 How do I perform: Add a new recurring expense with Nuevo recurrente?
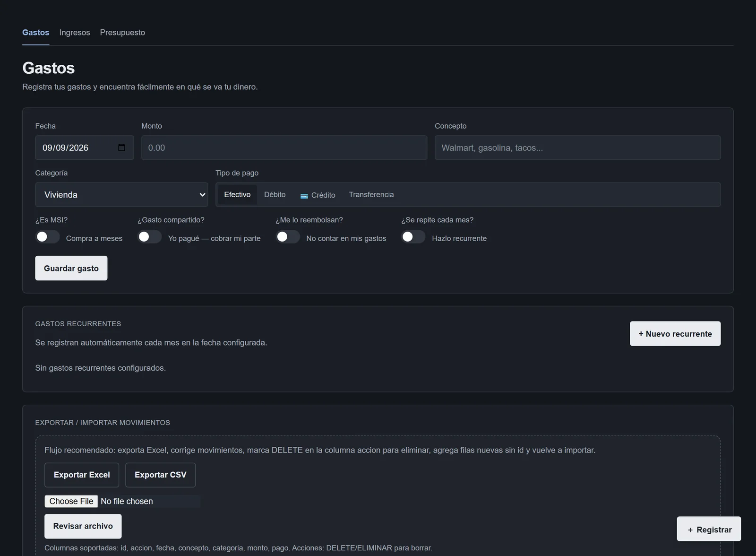pos(675,334)
